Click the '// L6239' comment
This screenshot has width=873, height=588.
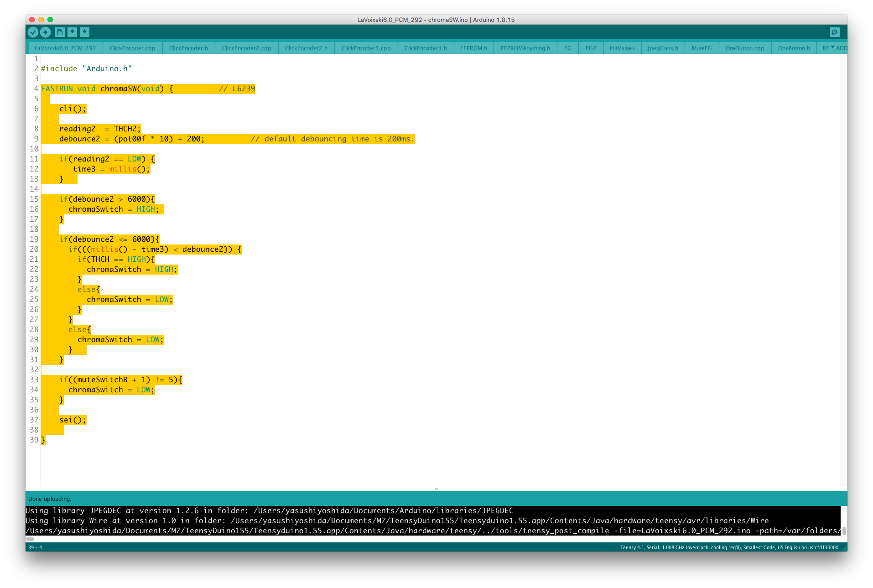pos(237,88)
